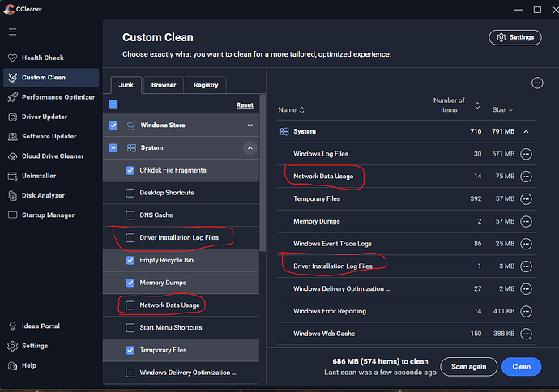Expand the Windows Store category
This screenshot has width=559, height=392.
[250, 126]
